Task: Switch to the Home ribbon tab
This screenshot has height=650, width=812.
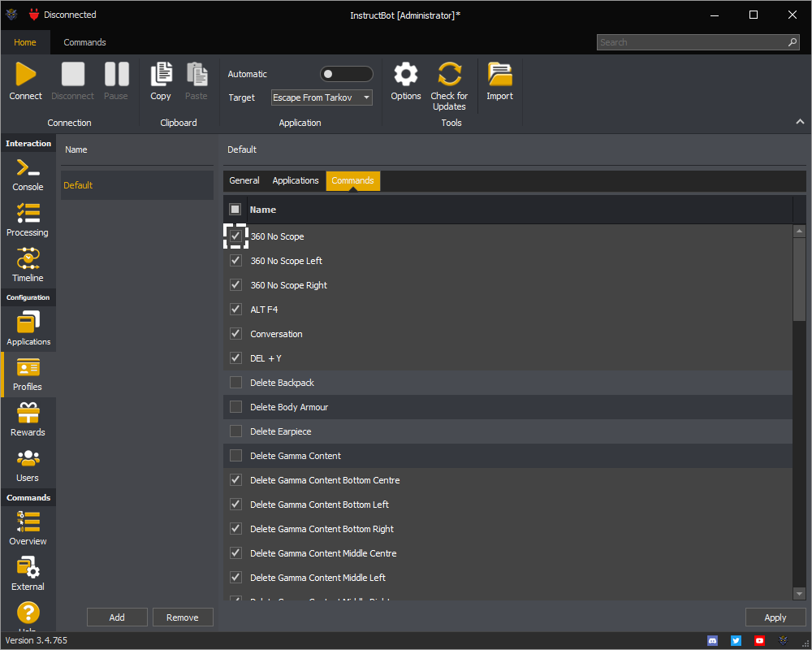Action: click(x=25, y=42)
